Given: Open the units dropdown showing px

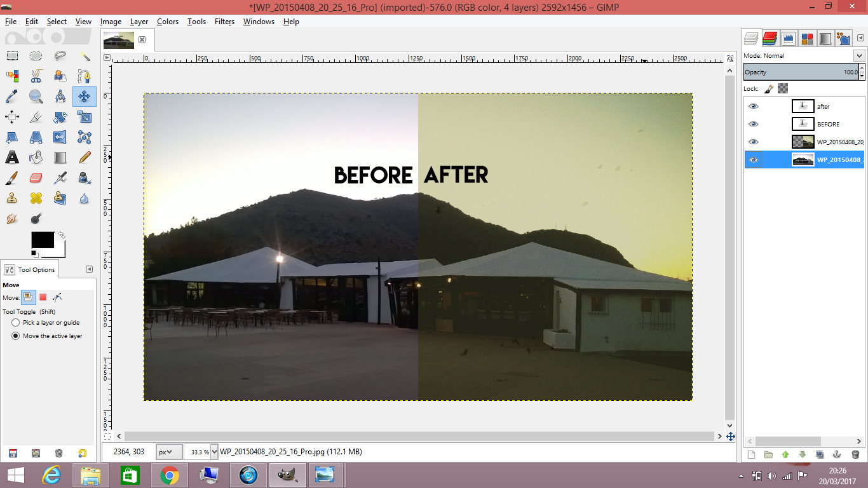Looking at the screenshot, I should pos(168,451).
